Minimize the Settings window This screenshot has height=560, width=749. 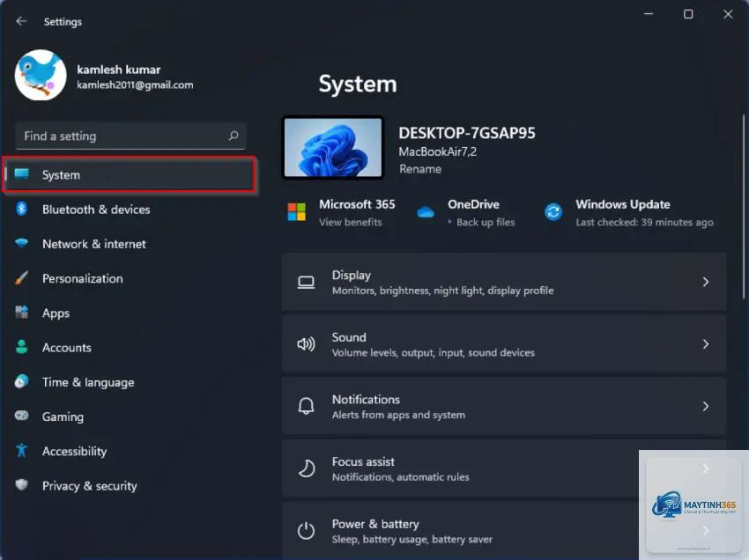(x=649, y=14)
